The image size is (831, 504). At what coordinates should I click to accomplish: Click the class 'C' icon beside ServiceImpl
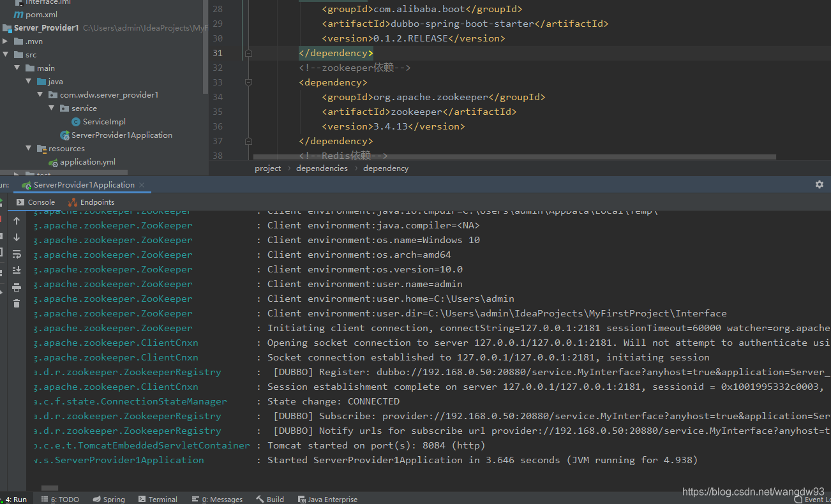76,122
